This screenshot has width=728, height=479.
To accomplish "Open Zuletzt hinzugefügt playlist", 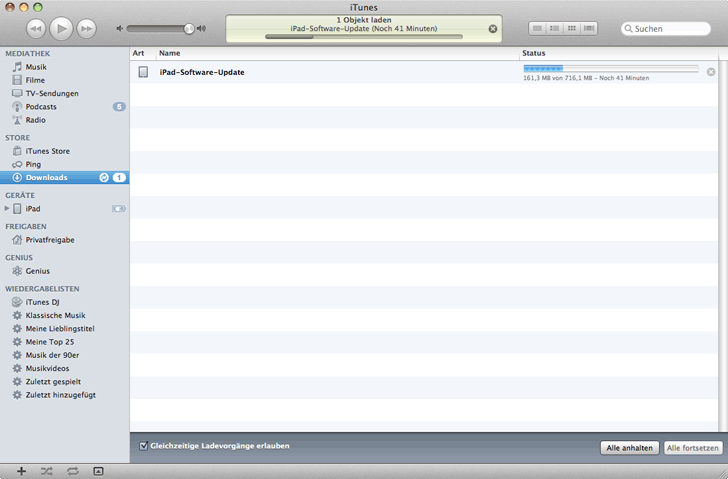I will coord(60,395).
